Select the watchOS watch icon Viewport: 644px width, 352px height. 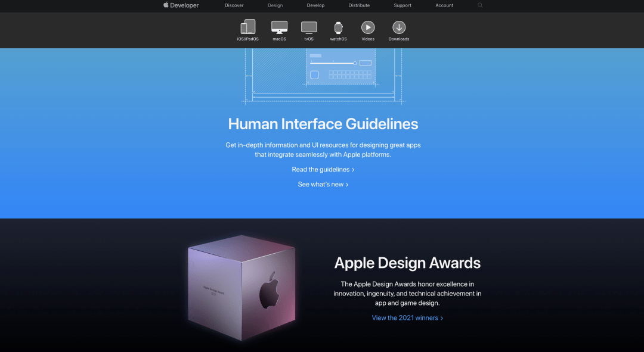(339, 28)
